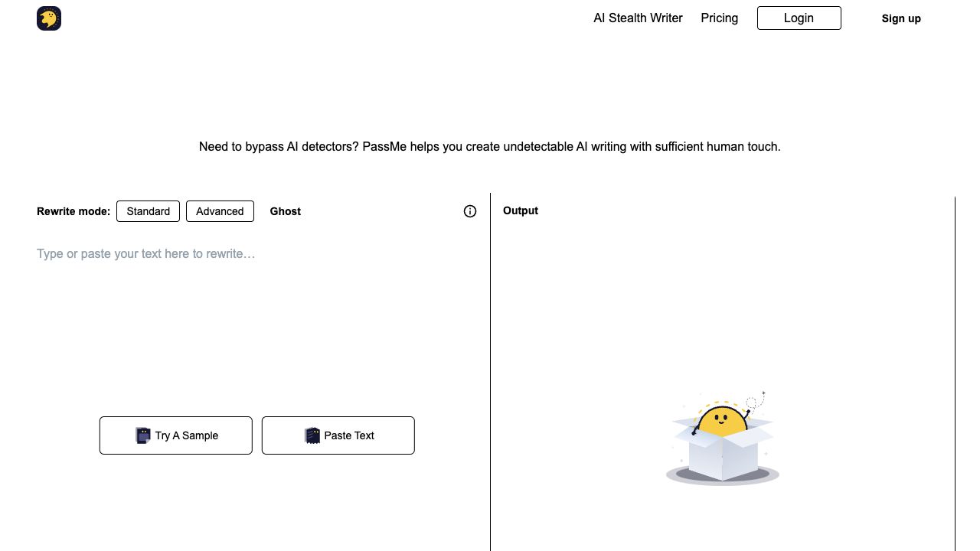
Task: Select the Standard rewrite mode
Action: [148, 211]
